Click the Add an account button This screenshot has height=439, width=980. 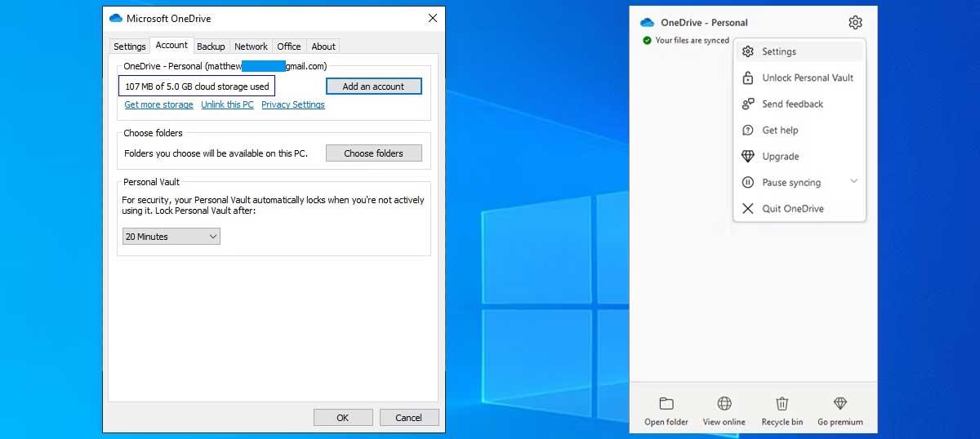373,86
